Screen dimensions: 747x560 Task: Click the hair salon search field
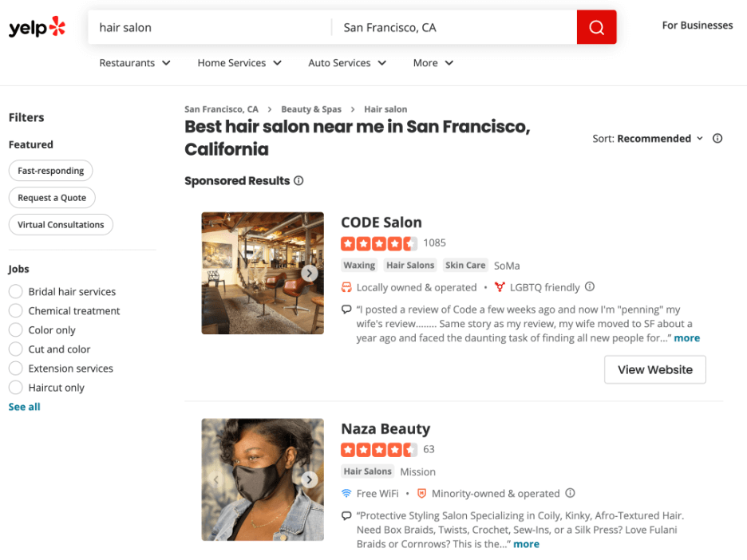(x=210, y=28)
